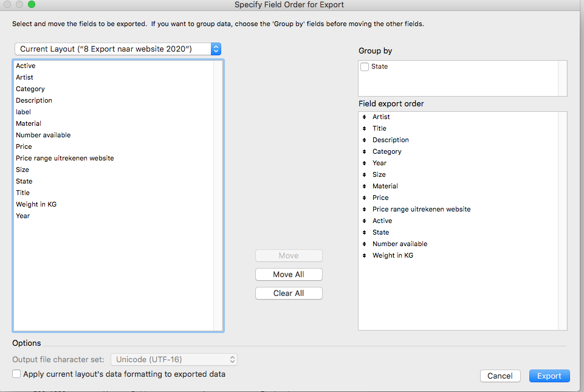Click the reorder handle beside Material
Image resolution: width=584 pixels, height=392 pixels.
pyautogui.click(x=365, y=186)
